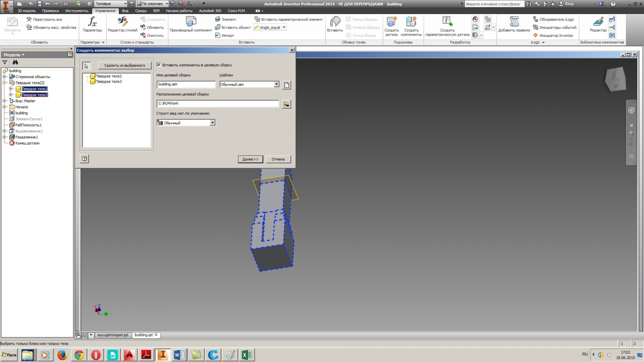Open the Структ.вед.мат по умолчанию dropdown
This screenshot has width=644, height=362.
click(213, 122)
